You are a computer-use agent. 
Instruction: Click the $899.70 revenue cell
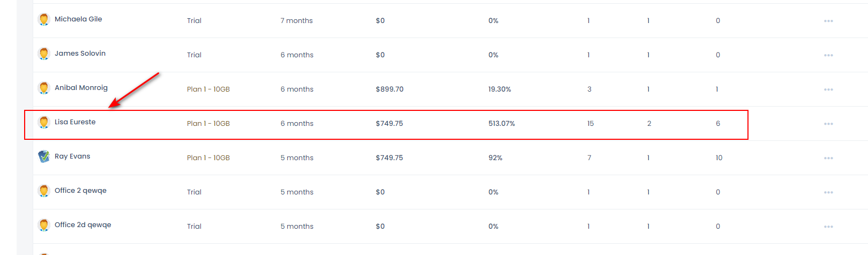coord(390,89)
